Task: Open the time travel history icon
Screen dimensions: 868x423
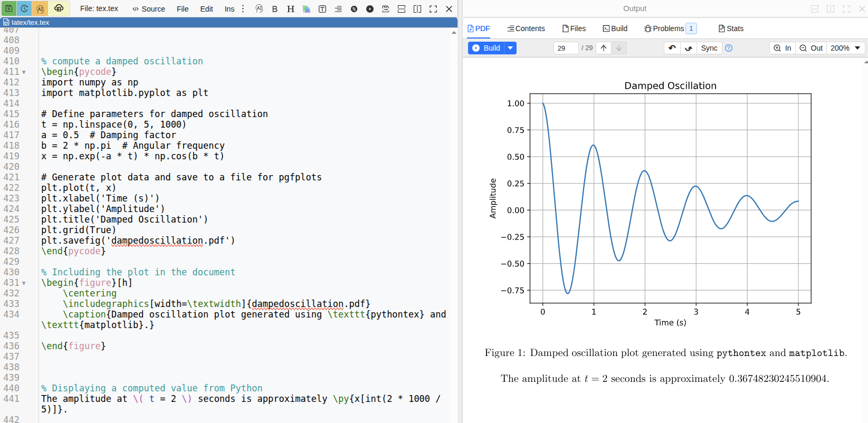Action: 24,8
